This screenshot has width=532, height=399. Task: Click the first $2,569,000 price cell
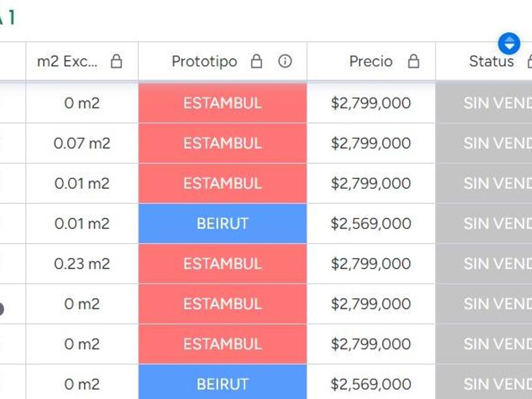(370, 224)
